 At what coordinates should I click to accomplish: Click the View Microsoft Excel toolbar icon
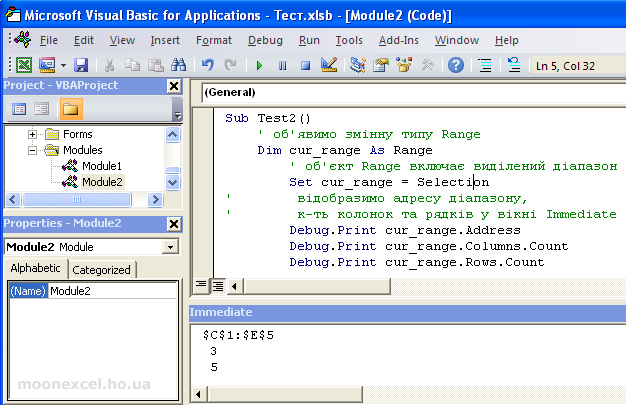24,65
